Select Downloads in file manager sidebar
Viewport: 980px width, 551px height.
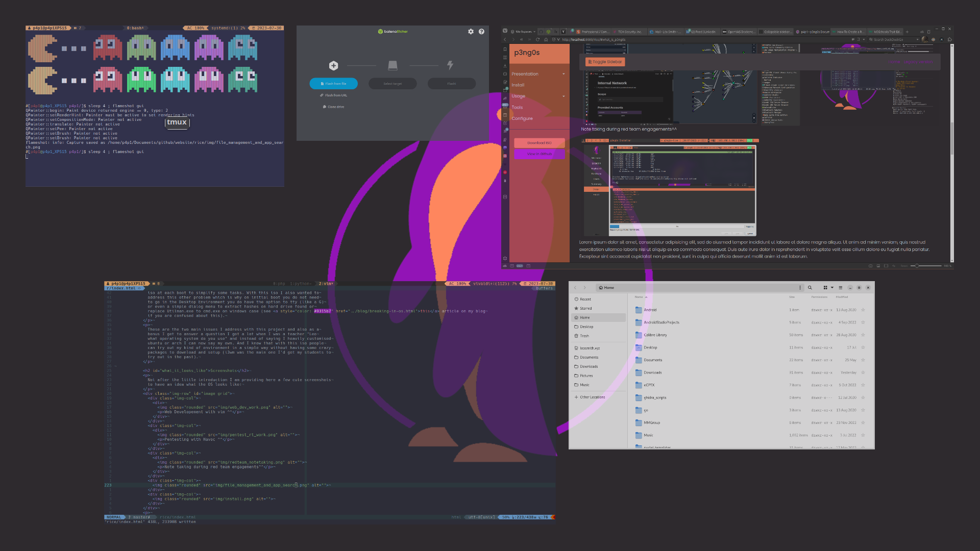(x=589, y=366)
